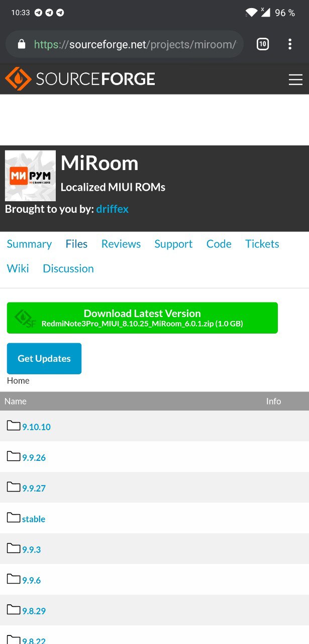309x644 pixels.
Task: Click the folder icon beside stable
Action: 14,518
